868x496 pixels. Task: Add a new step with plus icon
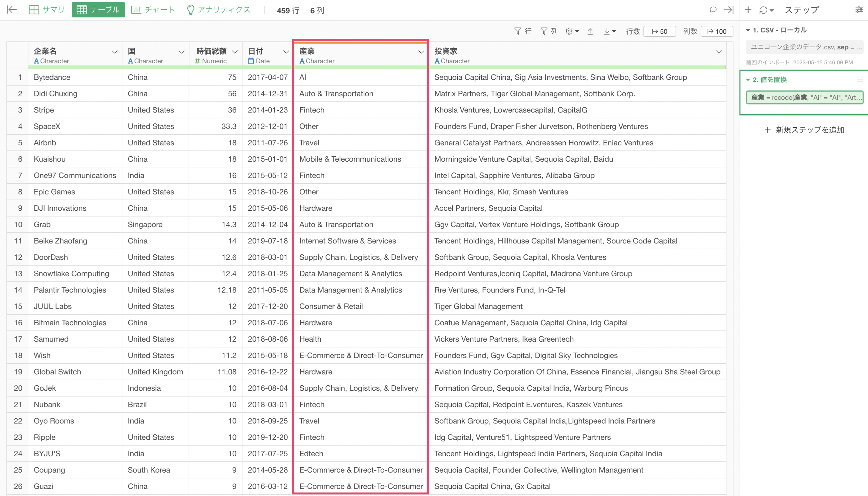click(748, 10)
